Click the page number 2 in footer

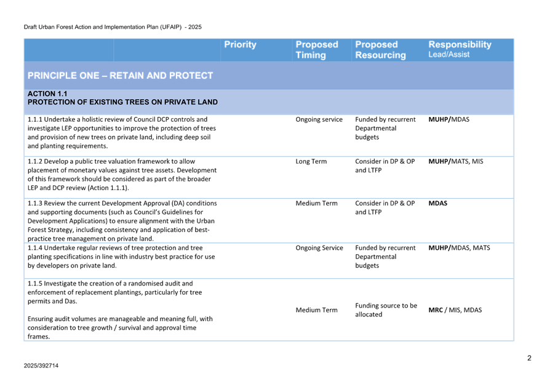coord(529,358)
